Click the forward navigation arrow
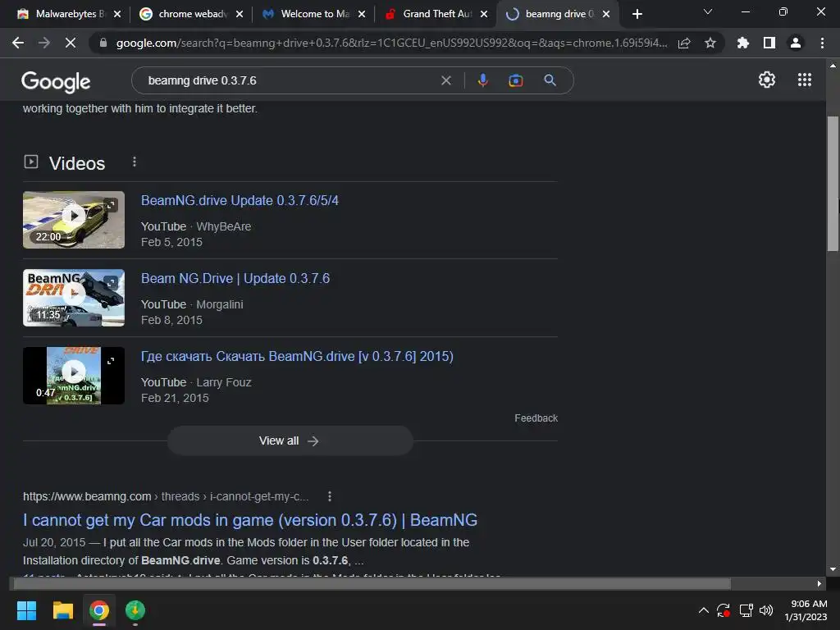840x630 pixels. pyautogui.click(x=44, y=43)
